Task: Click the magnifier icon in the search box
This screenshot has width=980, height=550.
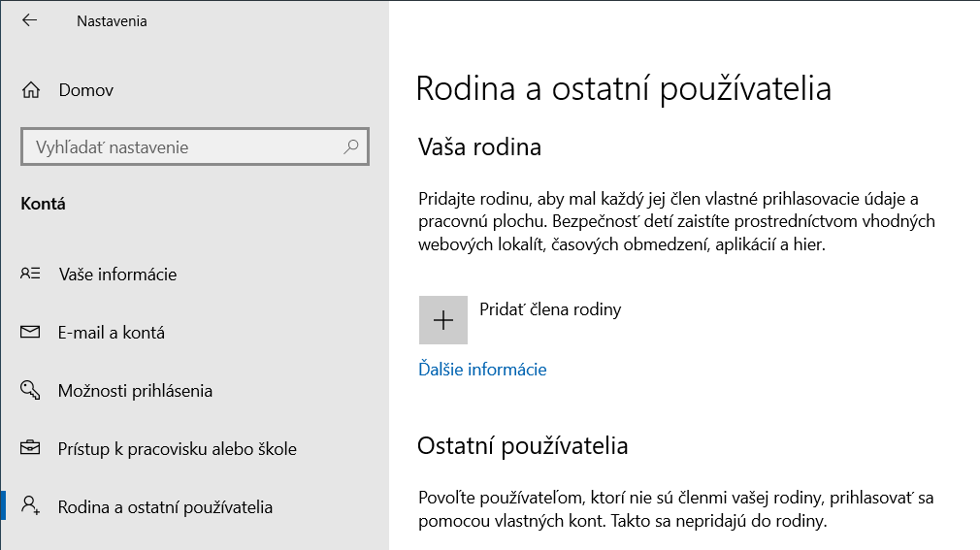Action: (x=350, y=147)
